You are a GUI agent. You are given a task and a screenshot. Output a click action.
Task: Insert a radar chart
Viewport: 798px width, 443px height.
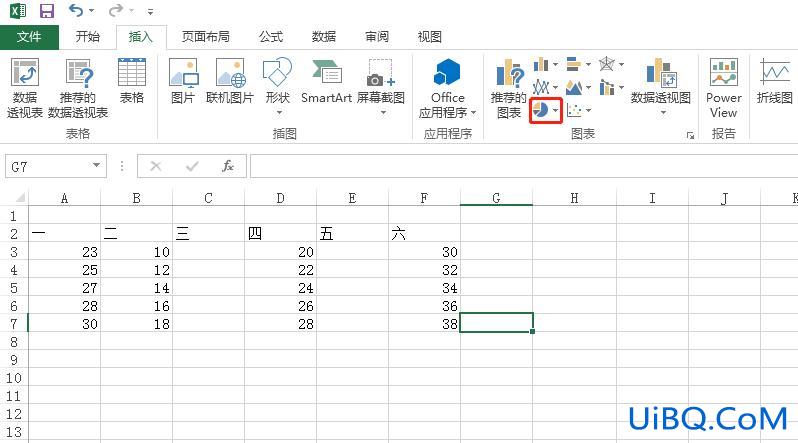pyautogui.click(x=607, y=64)
